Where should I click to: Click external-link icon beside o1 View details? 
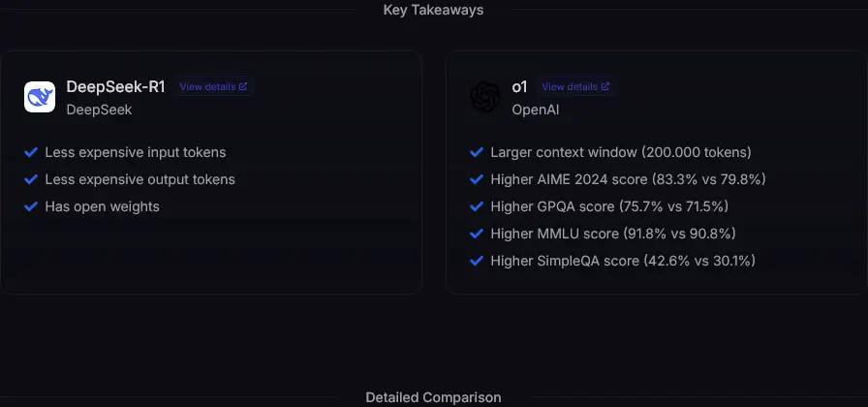click(605, 86)
